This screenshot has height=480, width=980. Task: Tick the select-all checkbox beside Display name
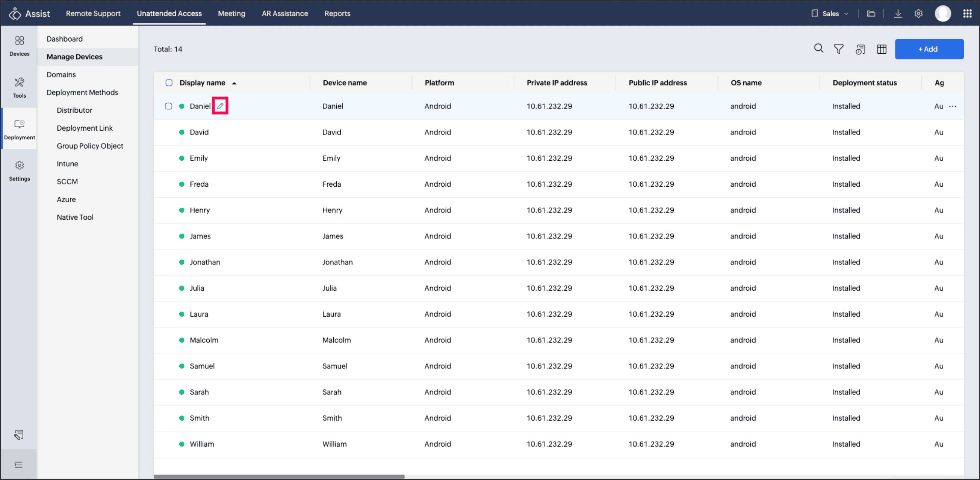coord(169,83)
